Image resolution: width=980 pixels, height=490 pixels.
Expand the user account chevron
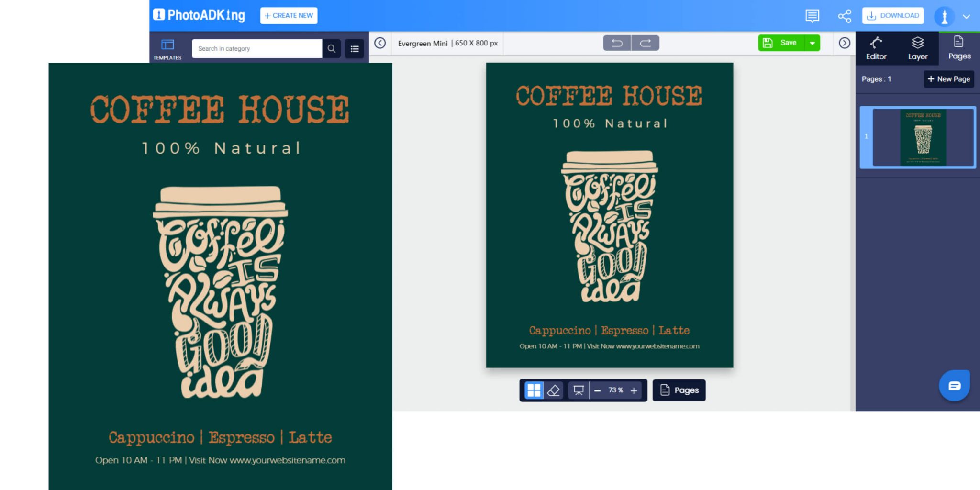[967, 16]
